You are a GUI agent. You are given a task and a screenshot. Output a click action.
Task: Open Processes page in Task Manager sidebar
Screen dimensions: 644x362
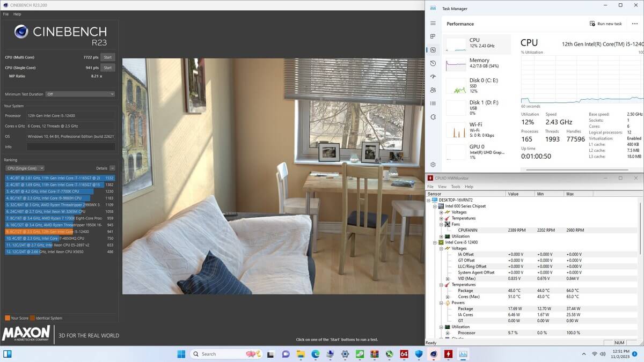coord(433,36)
